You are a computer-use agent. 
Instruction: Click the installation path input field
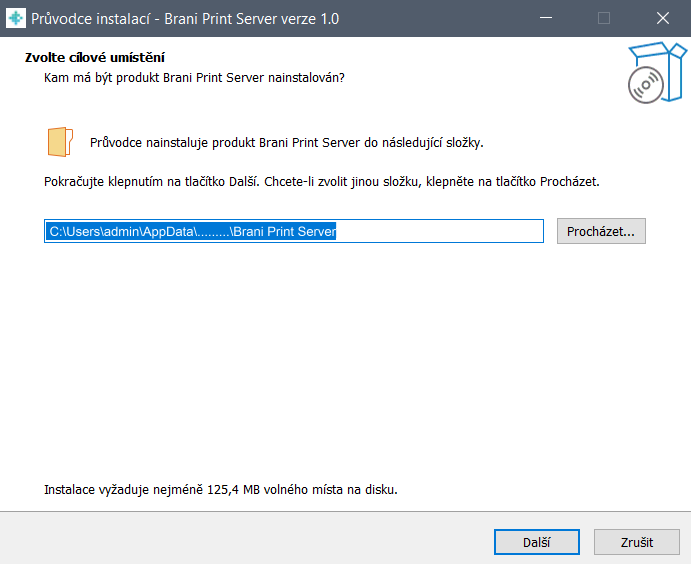(294, 231)
